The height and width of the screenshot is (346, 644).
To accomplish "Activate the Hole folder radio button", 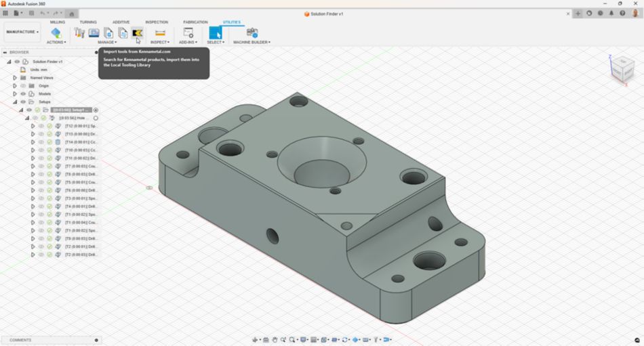I will pos(96,118).
